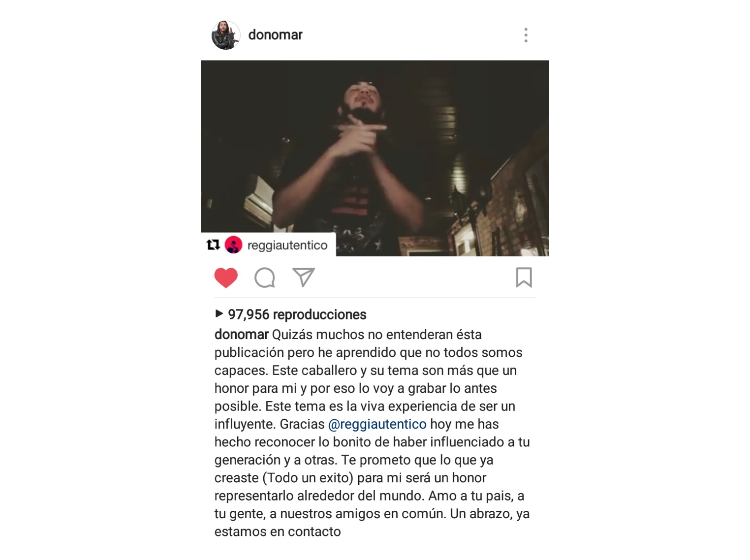Click the phrase '(Todo un exito)' in the caption
The image size is (750, 560).
point(311,478)
